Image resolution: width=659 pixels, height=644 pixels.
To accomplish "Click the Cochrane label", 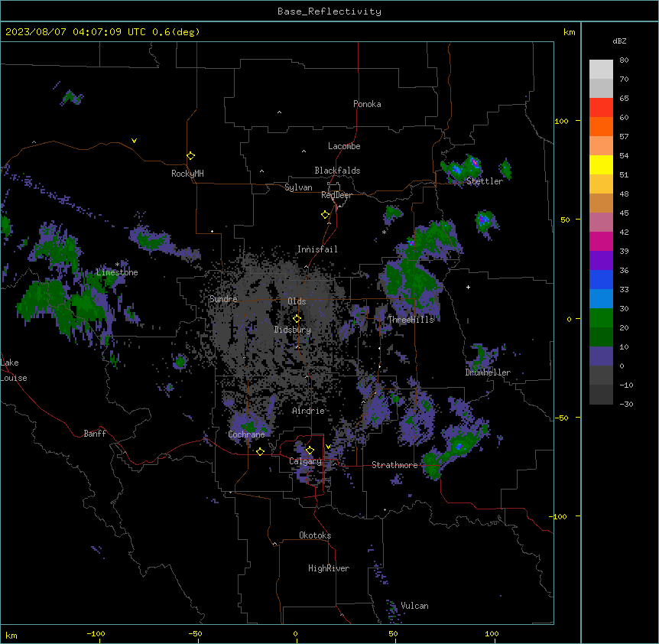I will [x=247, y=434].
